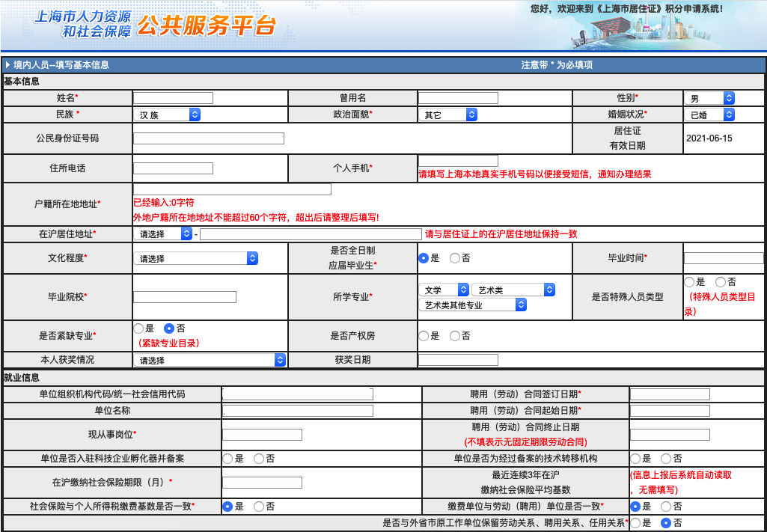
Task: Select 是 for 单位是否入驻科技企业孵化器
Action: 227,459
